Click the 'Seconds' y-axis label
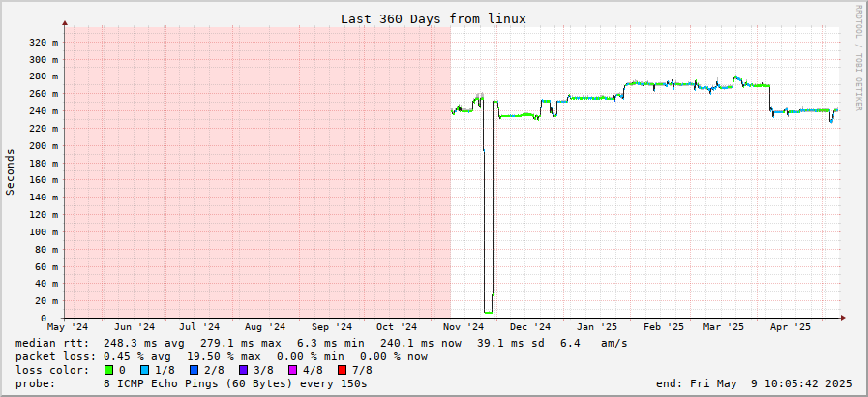The image size is (868, 397). tap(10, 171)
